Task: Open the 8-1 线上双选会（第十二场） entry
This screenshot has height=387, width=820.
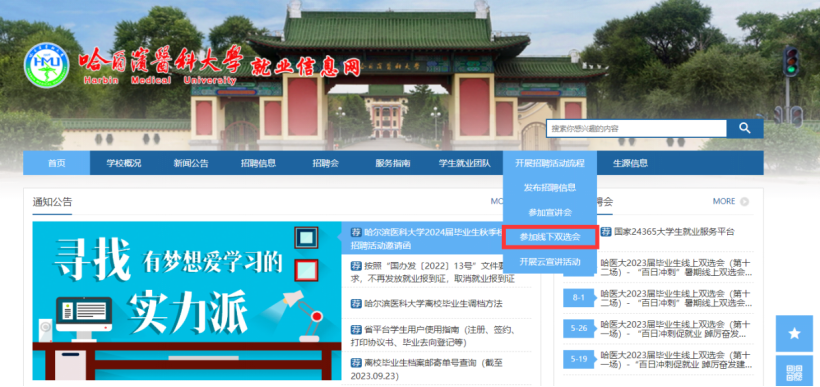Action: (676, 298)
